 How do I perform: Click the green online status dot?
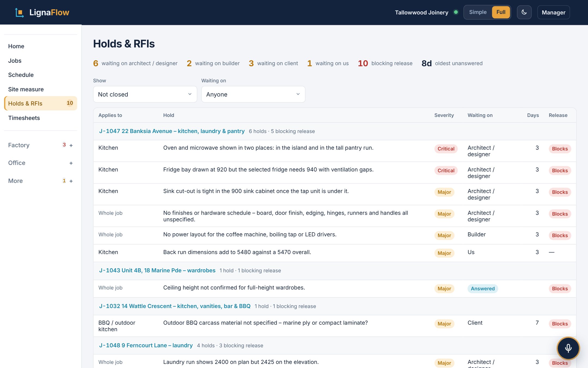point(456,12)
